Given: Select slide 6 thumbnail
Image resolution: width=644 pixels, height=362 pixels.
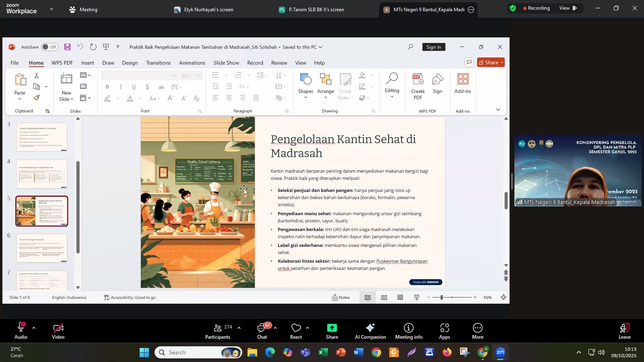Looking at the screenshot, I should point(42,248).
